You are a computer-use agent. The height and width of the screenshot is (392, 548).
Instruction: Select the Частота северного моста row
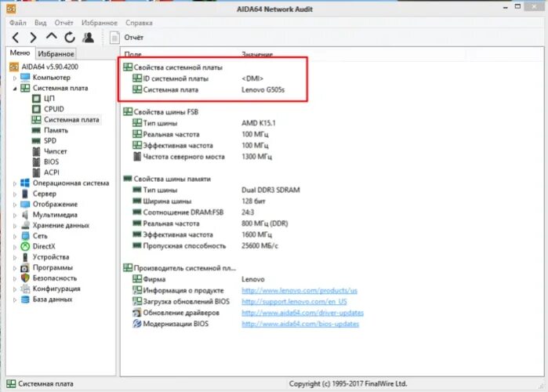coord(202,157)
